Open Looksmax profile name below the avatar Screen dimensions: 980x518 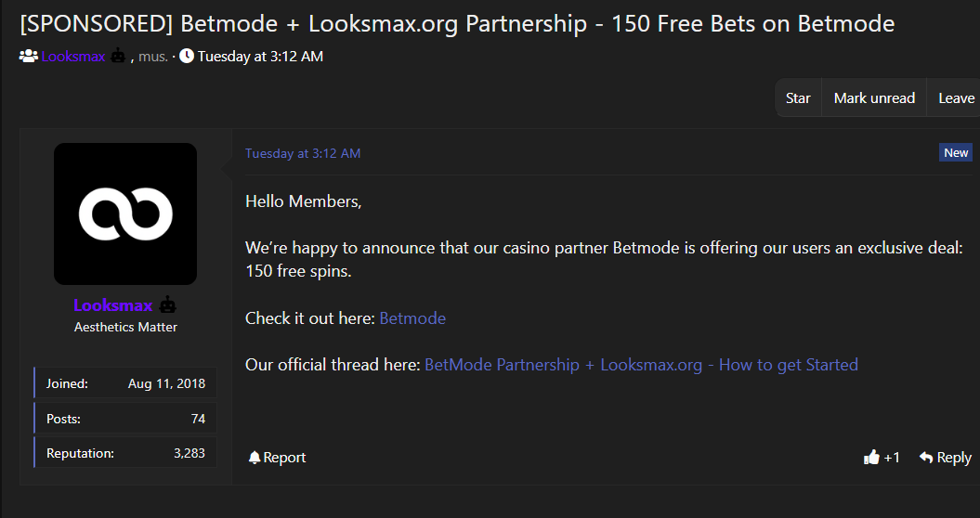(x=112, y=305)
